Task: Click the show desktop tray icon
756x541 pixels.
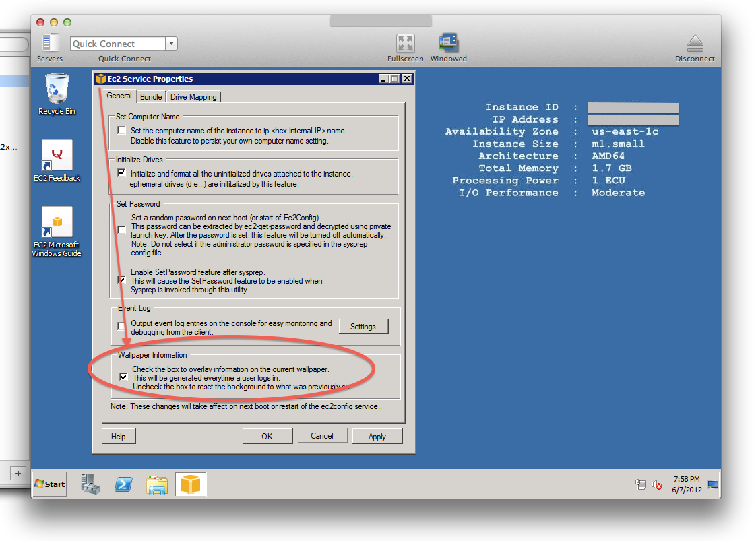Action: click(x=713, y=484)
